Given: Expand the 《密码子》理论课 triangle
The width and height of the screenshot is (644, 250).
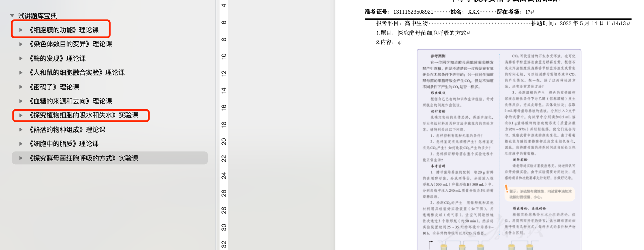Looking at the screenshot, I should pos(21,87).
